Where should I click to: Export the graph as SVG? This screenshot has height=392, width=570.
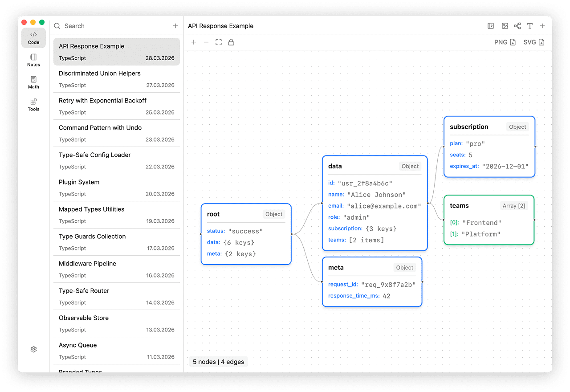534,42
